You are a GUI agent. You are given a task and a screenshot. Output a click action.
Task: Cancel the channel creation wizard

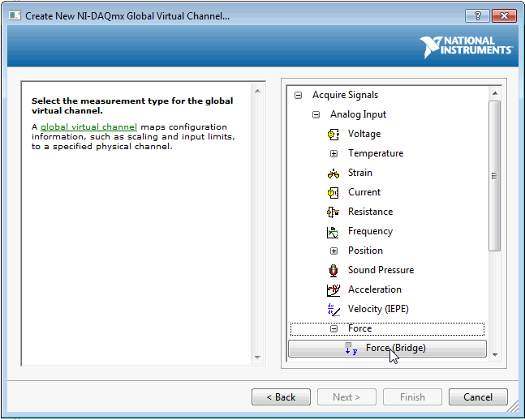[x=478, y=396]
